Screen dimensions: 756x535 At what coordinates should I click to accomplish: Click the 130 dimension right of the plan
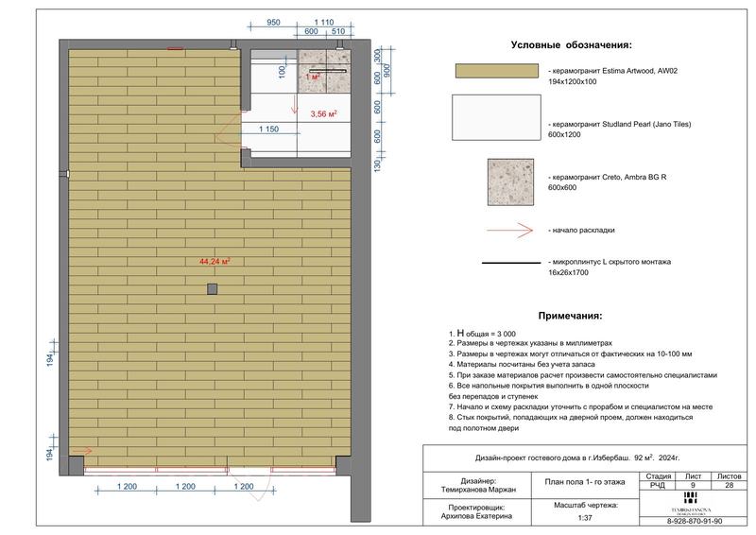[377, 165]
